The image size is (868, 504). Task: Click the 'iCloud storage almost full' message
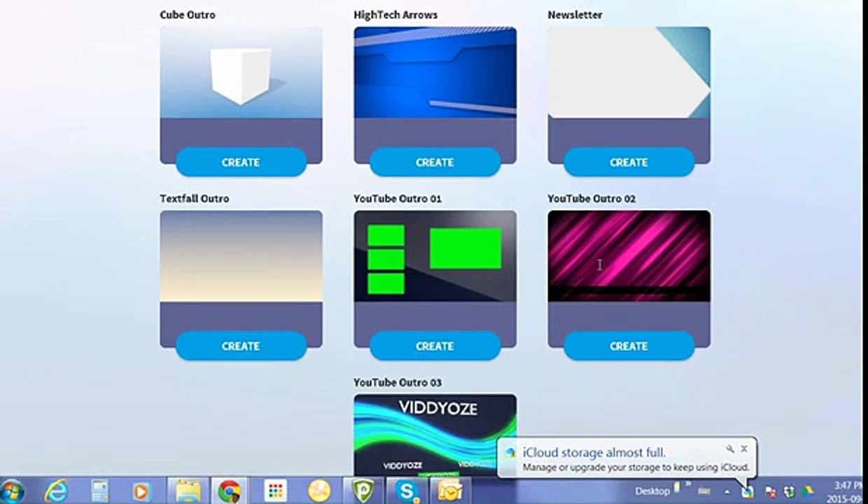(594, 453)
